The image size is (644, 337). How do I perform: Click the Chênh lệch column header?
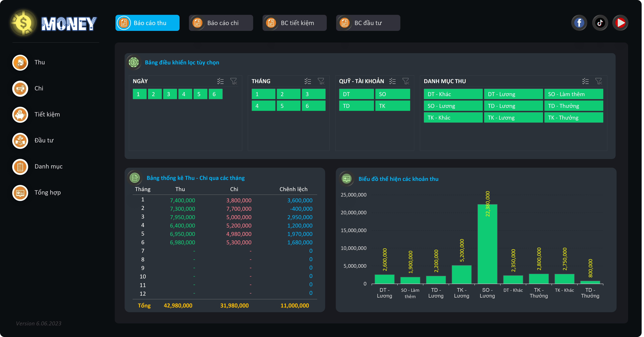tap(293, 189)
